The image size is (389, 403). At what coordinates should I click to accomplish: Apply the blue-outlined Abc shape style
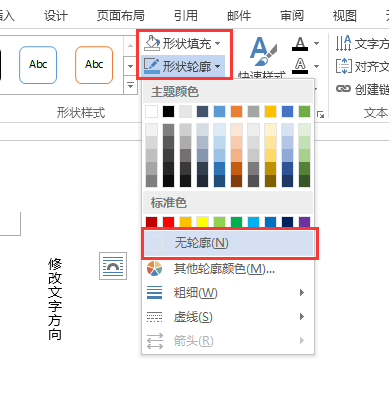(38, 65)
